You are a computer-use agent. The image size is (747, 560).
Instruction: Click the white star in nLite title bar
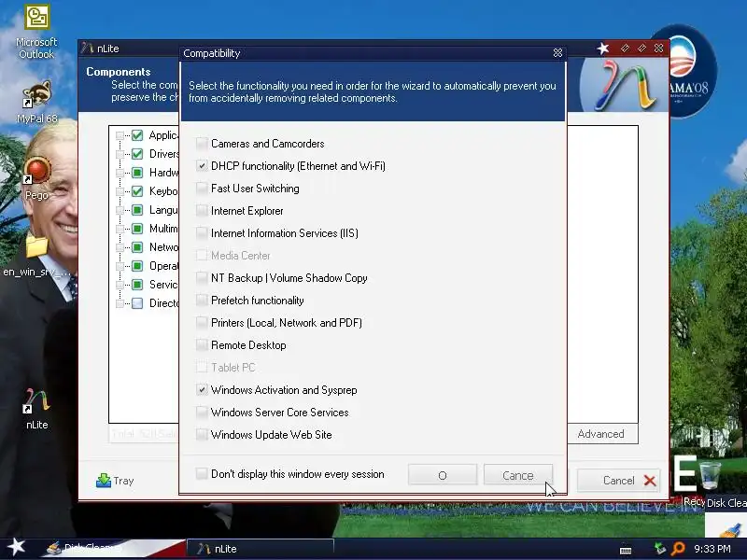click(x=603, y=49)
